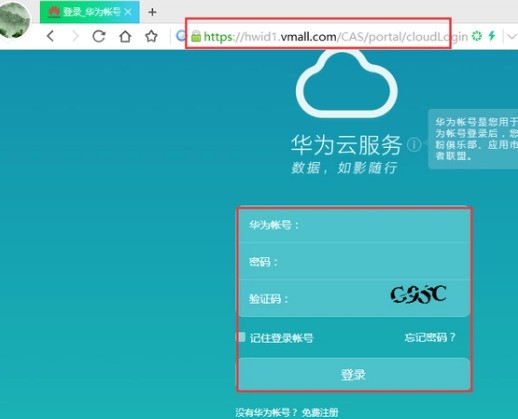The width and height of the screenshot is (518, 419).
Task: Click the green lightning speed icon
Action: (492, 36)
